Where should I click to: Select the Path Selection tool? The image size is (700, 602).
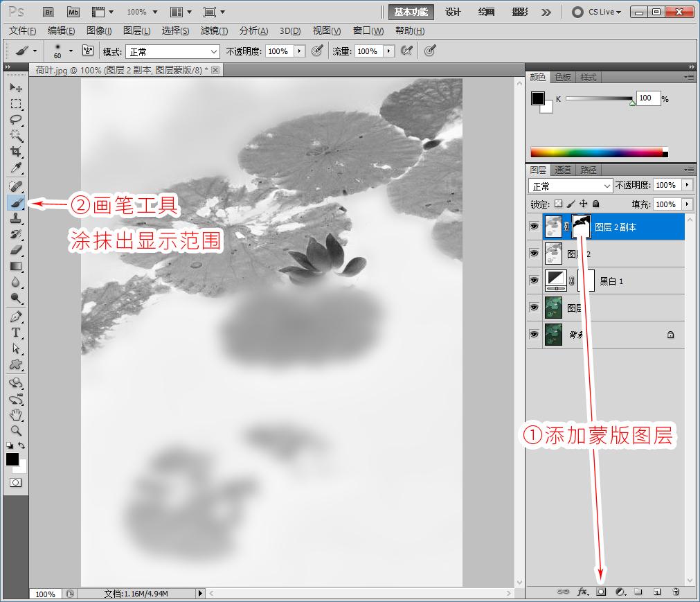pos(16,348)
